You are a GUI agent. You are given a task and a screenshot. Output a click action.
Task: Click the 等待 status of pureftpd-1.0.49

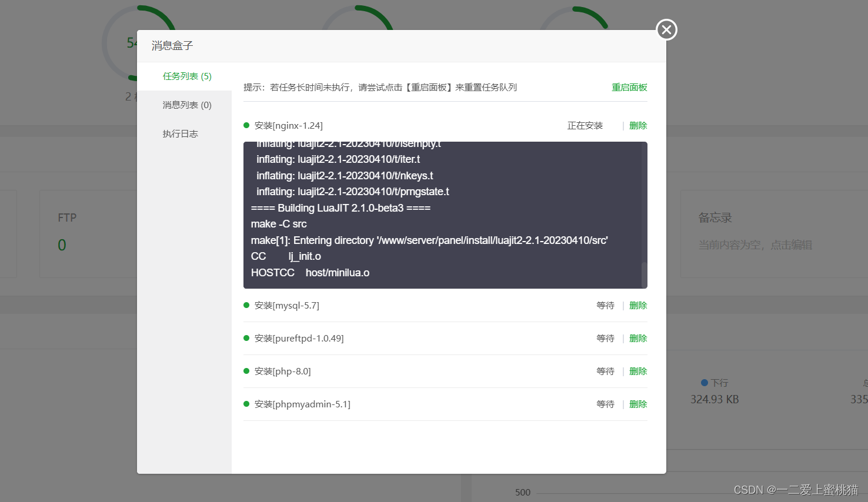[605, 339]
